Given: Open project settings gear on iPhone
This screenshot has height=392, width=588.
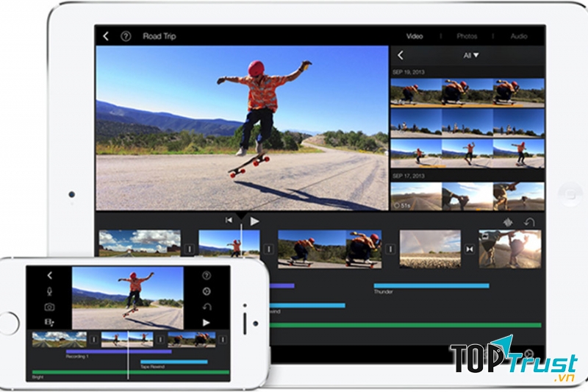Looking at the screenshot, I should (x=207, y=291).
